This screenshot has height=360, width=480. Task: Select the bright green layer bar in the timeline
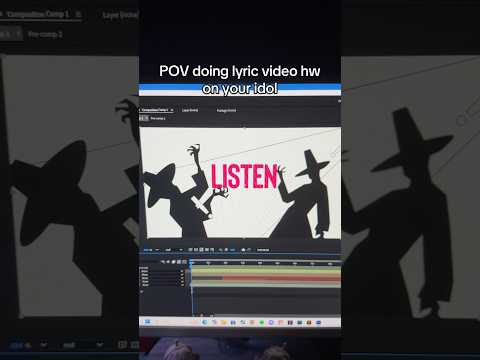click(x=266, y=272)
